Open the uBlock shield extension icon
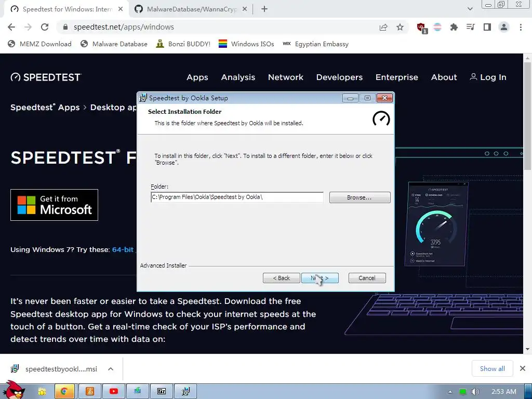Screen dimensions: 532x399 point(422,28)
